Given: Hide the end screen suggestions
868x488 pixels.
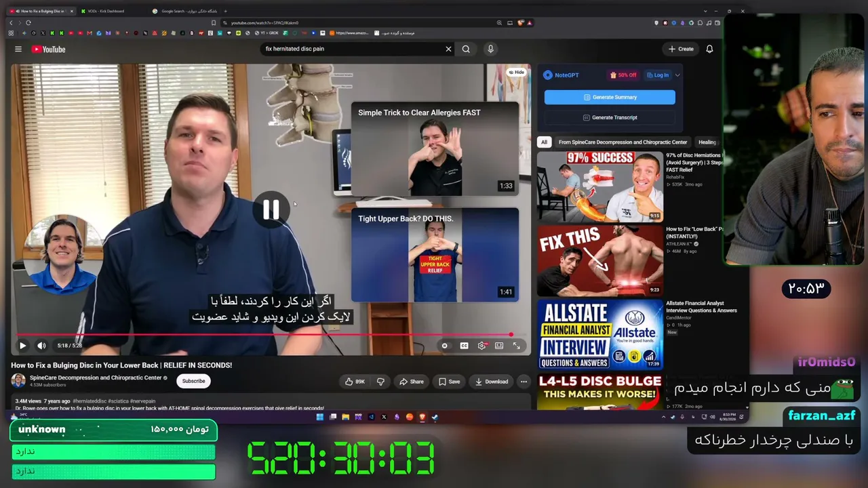Looking at the screenshot, I should tap(517, 72).
